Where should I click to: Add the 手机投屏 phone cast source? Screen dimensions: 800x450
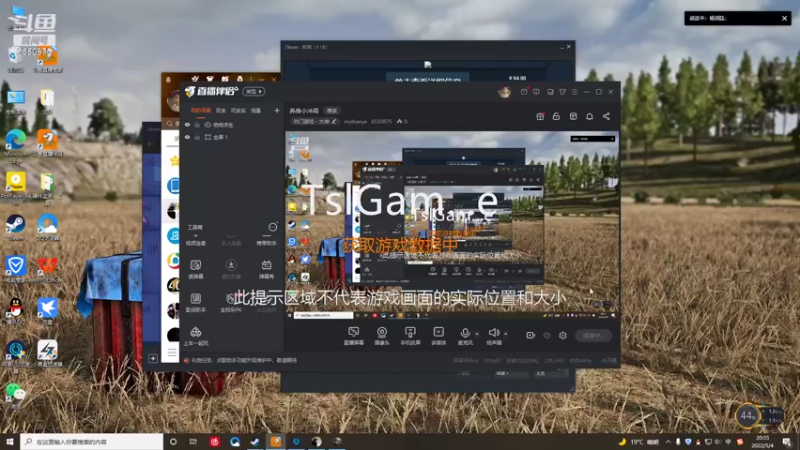410,336
